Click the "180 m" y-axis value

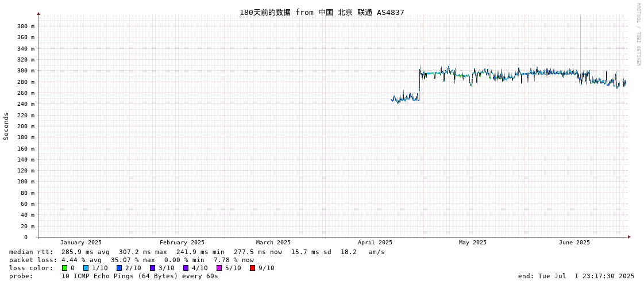26,137
